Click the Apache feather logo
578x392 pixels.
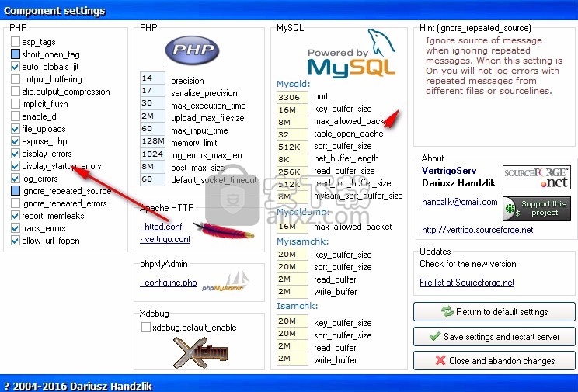[x=223, y=231]
